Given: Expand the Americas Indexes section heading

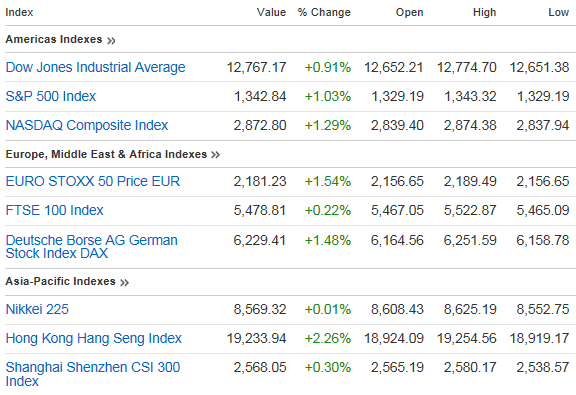Looking at the screenshot, I should point(54,39).
